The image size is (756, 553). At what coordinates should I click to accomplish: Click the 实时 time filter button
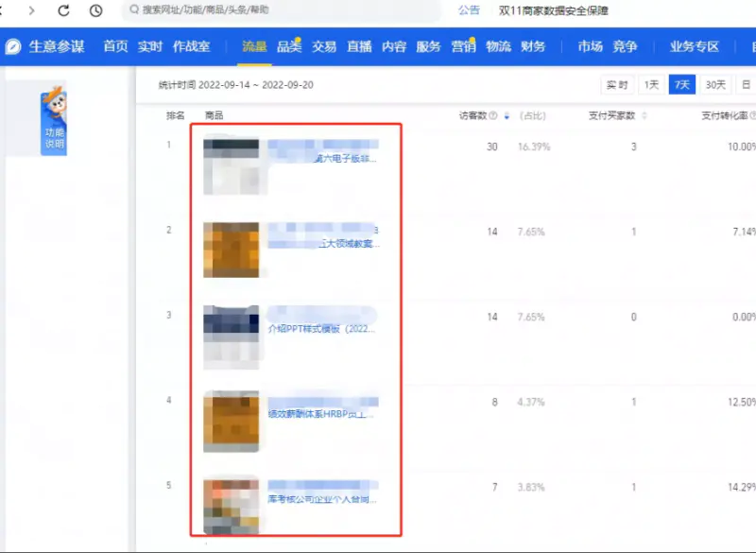tap(618, 84)
